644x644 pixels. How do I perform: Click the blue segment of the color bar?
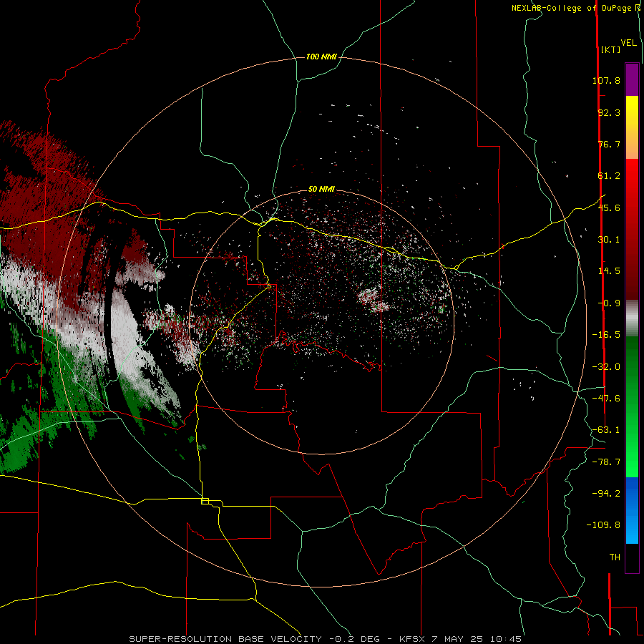(632, 510)
